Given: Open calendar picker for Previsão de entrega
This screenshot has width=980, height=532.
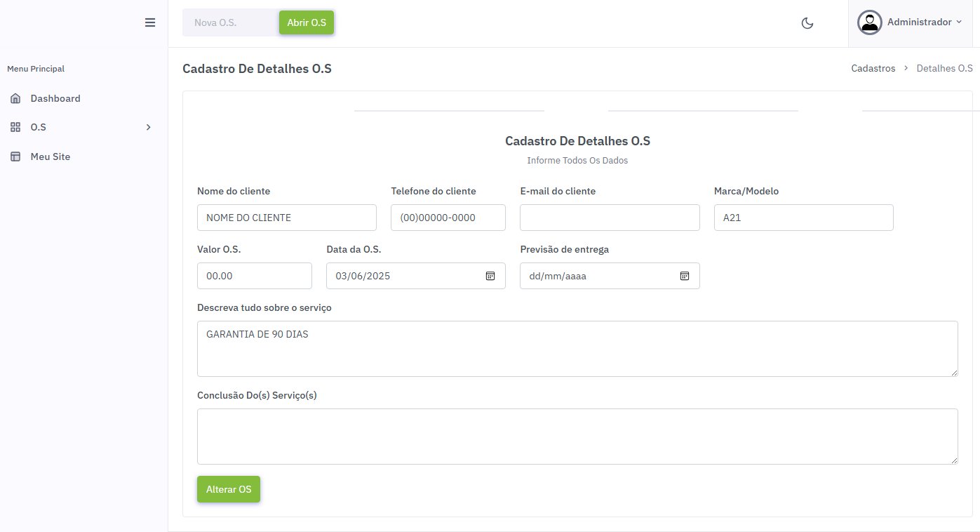Looking at the screenshot, I should 685,276.
